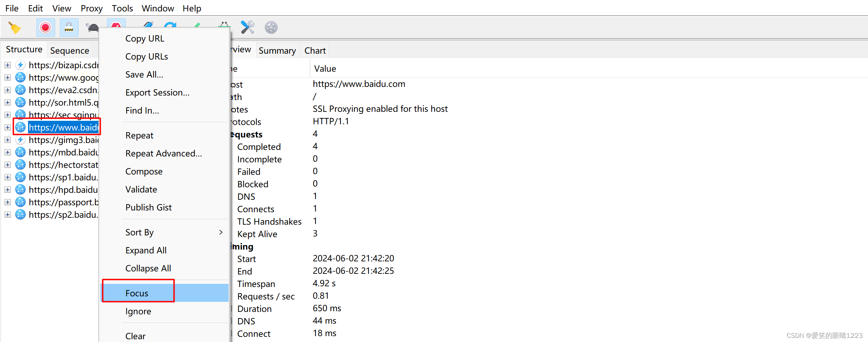Click the blue Repeat arrow toolbar icon
Image resolution: width=868 pixels, height=342 pixels.
click(x=170, y=25)
